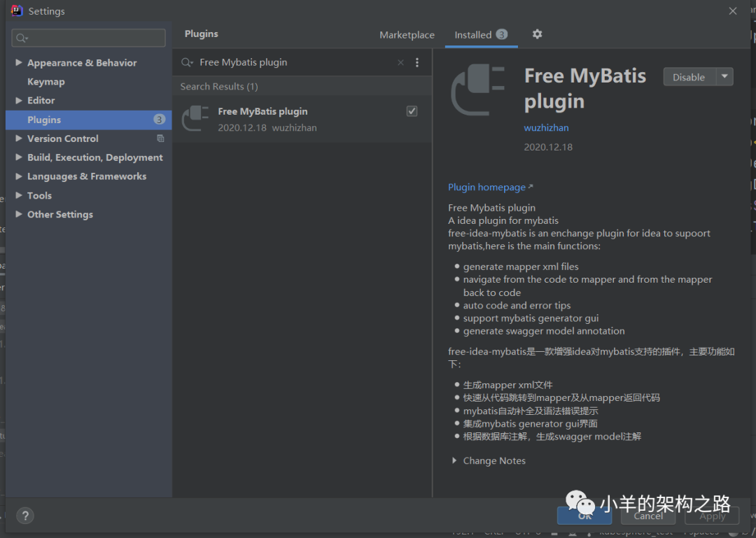Expand the Editor settings node

point(19,100)
